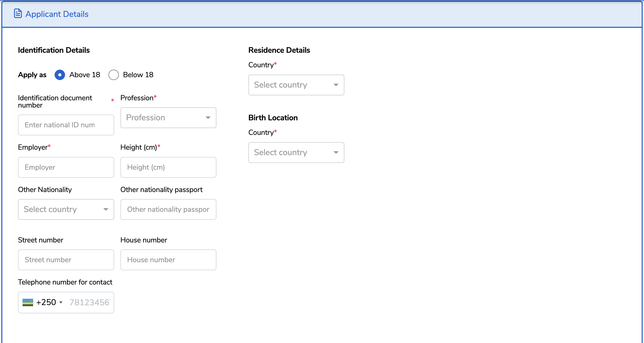
Task: Click the Rwanda flag icon
Action: [28, 302]
